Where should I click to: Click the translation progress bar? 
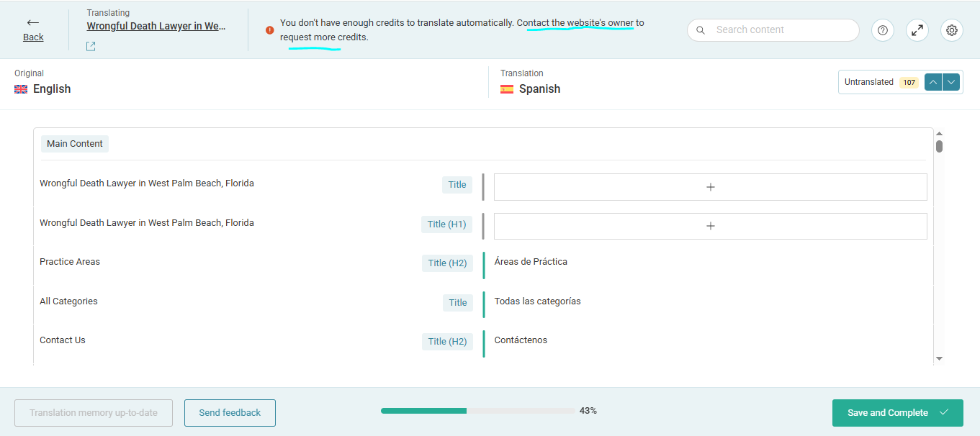[478, 411]
